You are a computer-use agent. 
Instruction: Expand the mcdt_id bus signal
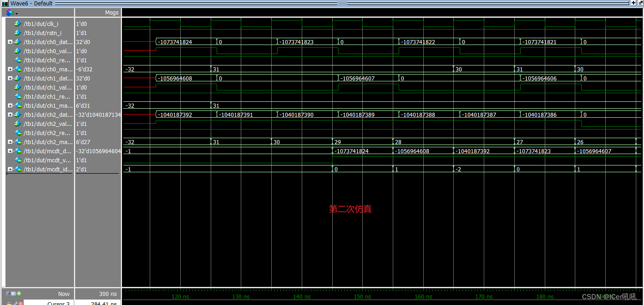pos(10,169)
